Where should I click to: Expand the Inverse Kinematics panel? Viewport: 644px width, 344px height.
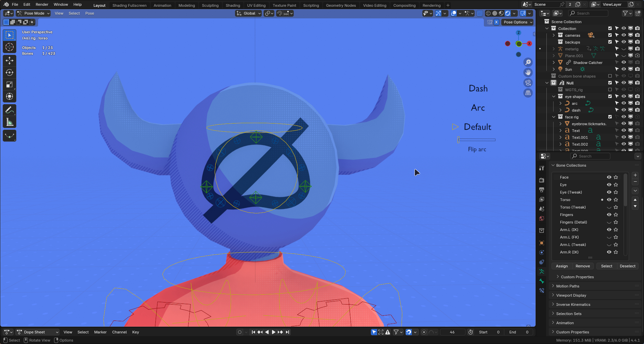click(573, 305)
